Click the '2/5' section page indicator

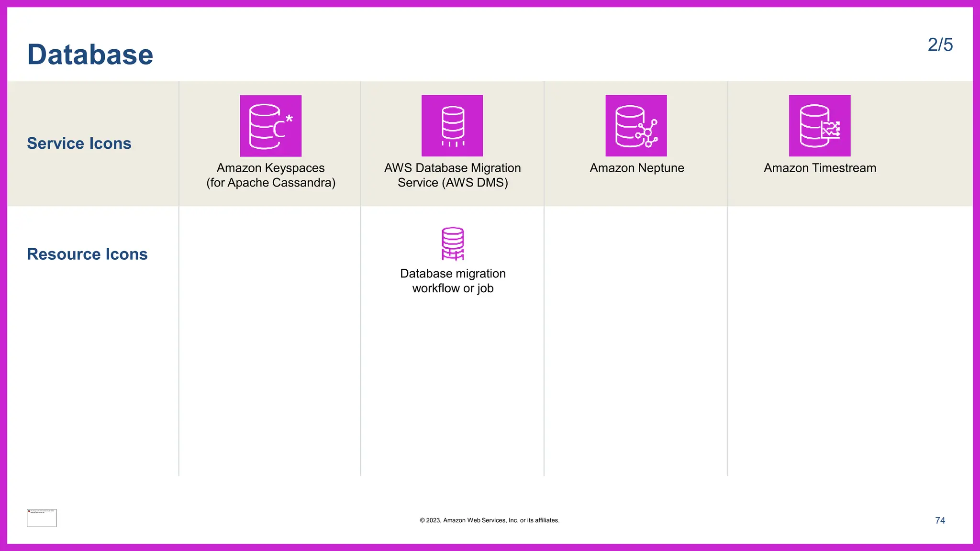coord(940,45)
